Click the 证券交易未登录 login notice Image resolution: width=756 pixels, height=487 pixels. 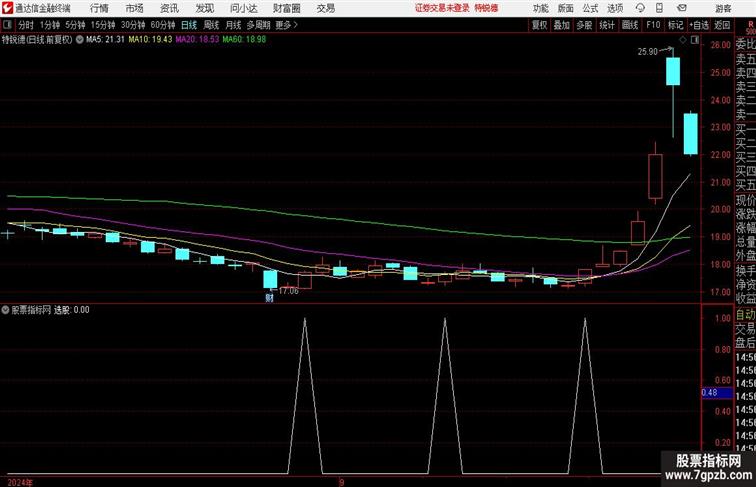point(442,8)
